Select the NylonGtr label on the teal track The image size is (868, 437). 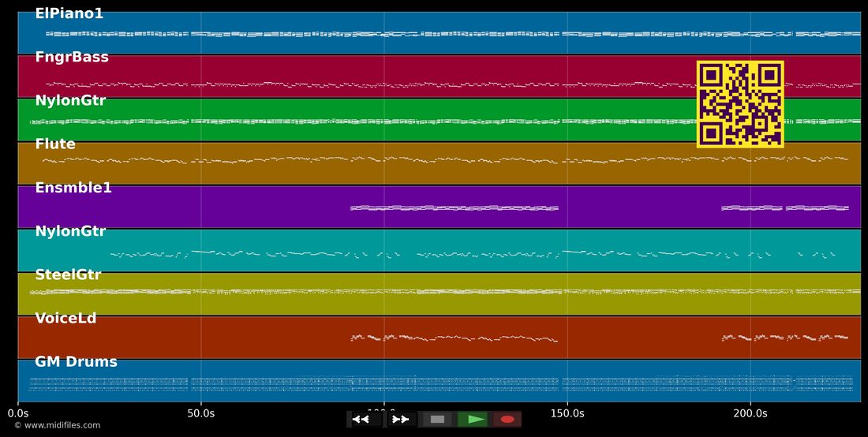[70, 231]
